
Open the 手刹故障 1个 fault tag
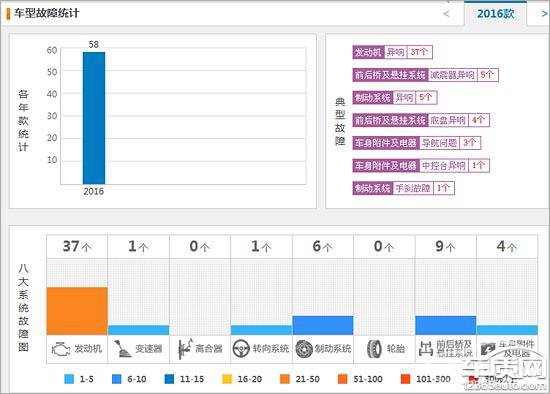[403, 188]
